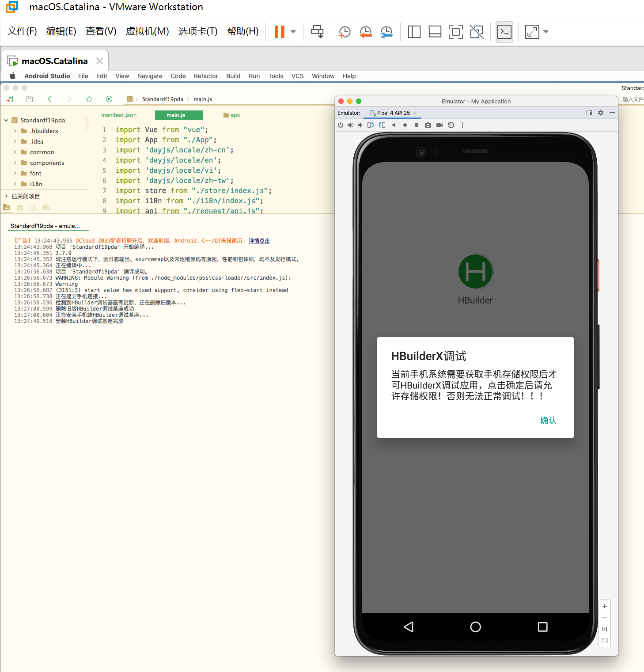Image resolution: width=644 pixels, height=672 pixels.
Task: Click the stretch guest display icon
Action: click(x=532, y=31)
